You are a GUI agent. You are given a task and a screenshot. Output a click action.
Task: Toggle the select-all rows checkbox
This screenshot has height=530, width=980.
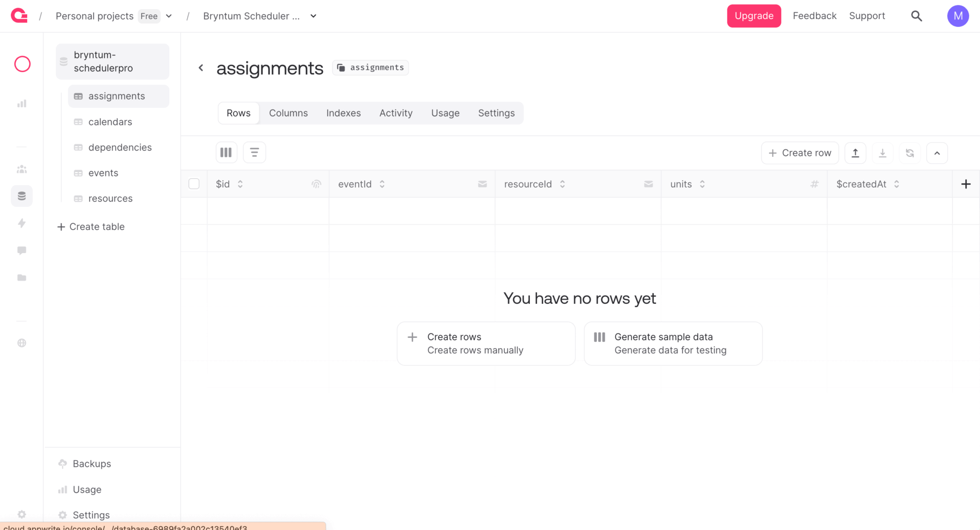coord(194,184)
